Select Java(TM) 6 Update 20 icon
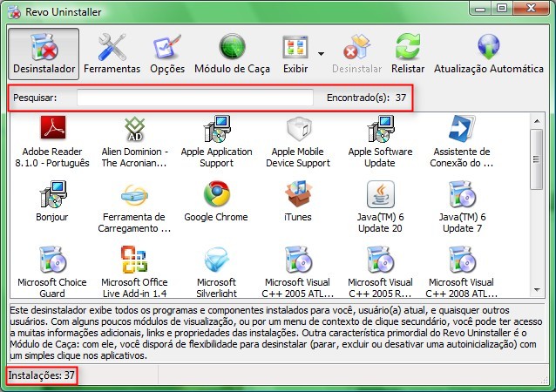 point(381,194)
